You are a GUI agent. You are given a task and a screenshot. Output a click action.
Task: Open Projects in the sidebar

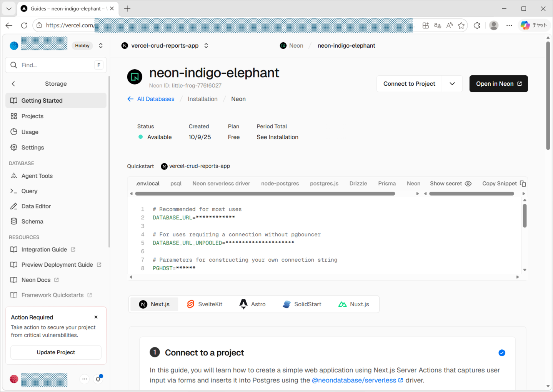point(56,116)
